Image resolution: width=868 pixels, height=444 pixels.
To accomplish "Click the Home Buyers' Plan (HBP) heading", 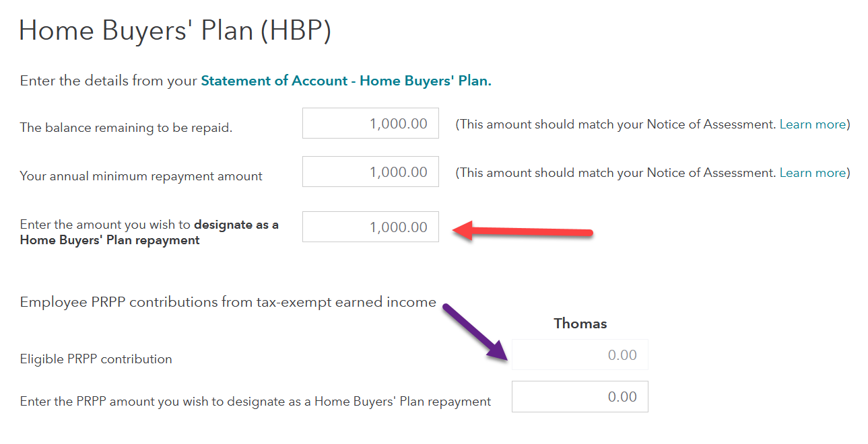I will coord(175,32).
